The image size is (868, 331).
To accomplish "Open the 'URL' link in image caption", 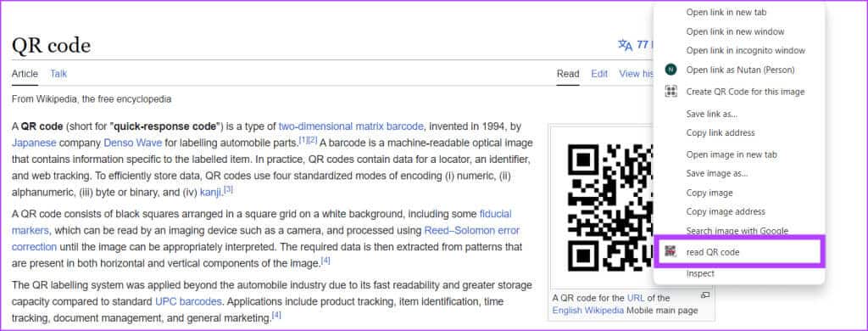I will click(636, 298).
